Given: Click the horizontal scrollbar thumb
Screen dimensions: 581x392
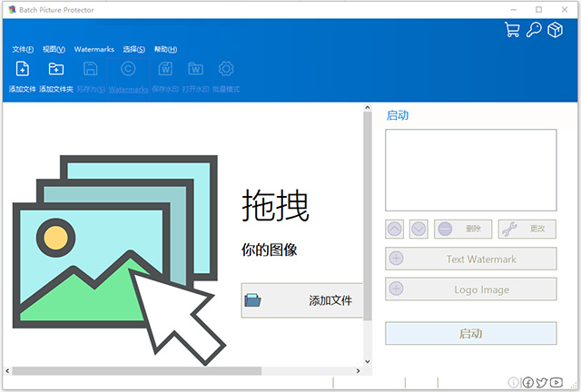Looking at the screenshot, I should coord(137,370).
